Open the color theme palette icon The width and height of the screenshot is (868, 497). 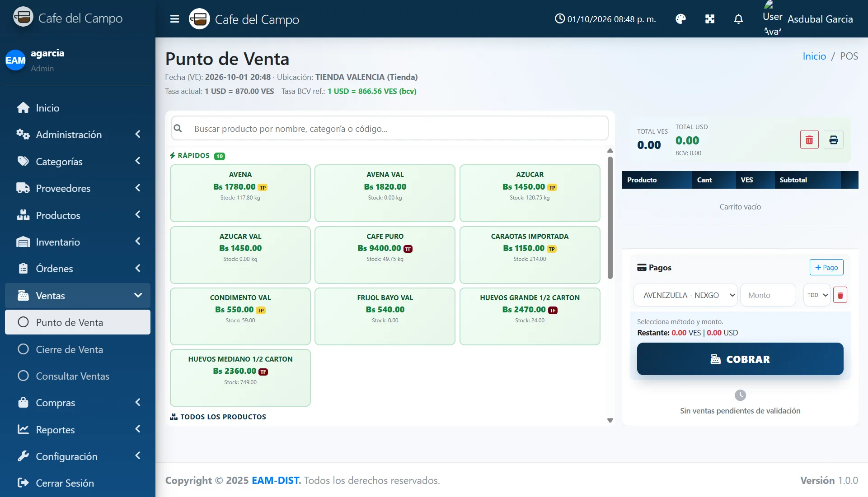pos(680,19)
